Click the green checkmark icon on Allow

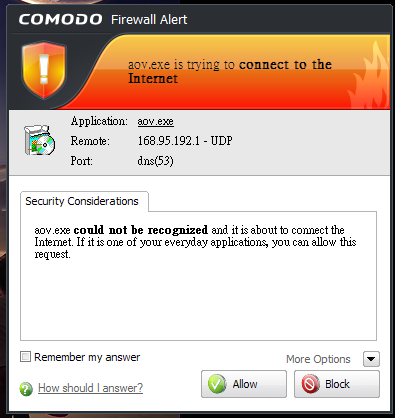(x=217, y=384)
